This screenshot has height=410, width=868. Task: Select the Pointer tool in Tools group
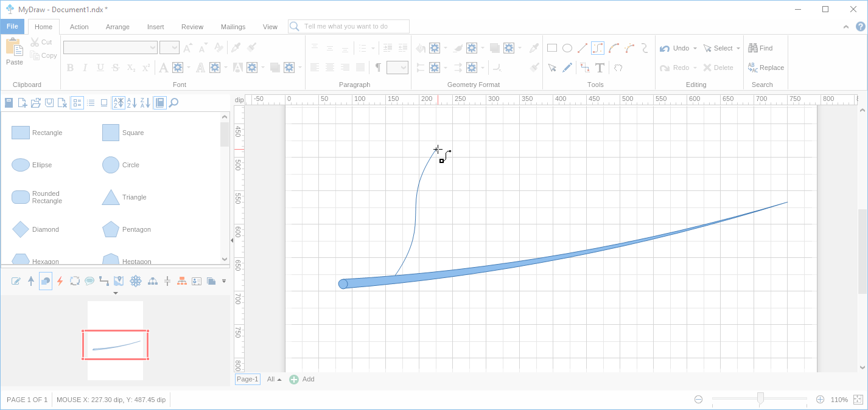552,68
